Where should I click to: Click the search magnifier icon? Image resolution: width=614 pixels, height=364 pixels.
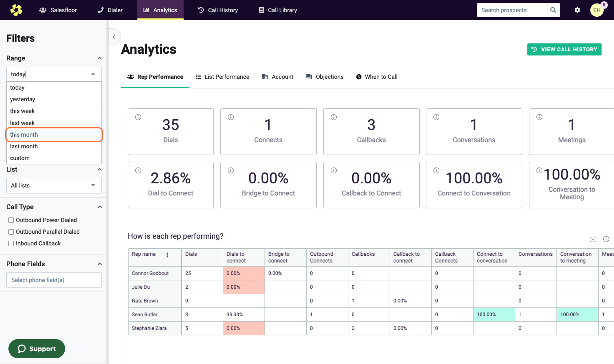[x=553, y=10]
